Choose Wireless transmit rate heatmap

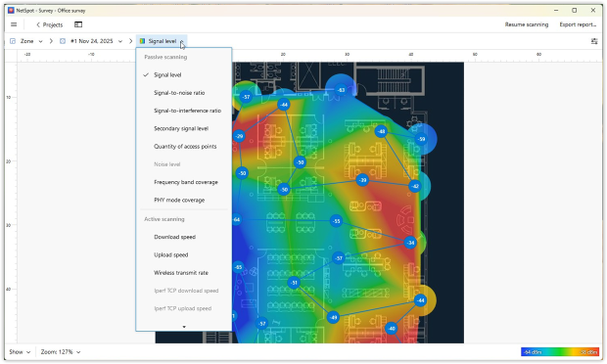coord(184,273)
